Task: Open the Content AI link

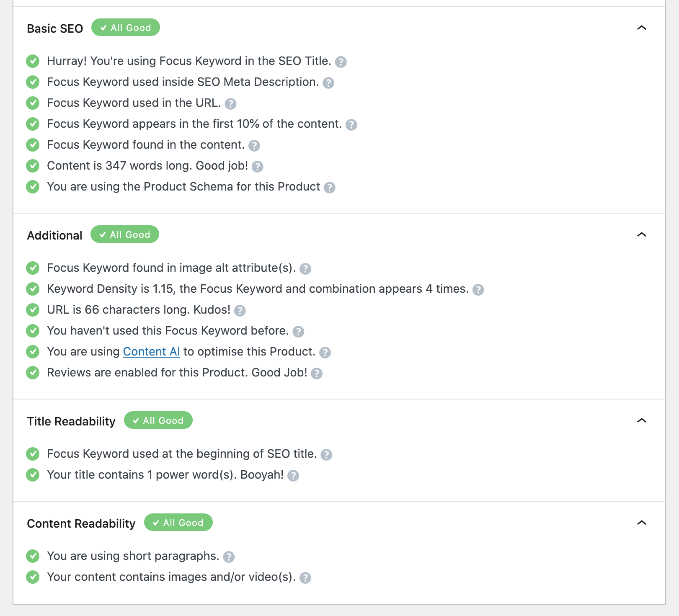Action: pyautogui.click(x=151, y=352)
